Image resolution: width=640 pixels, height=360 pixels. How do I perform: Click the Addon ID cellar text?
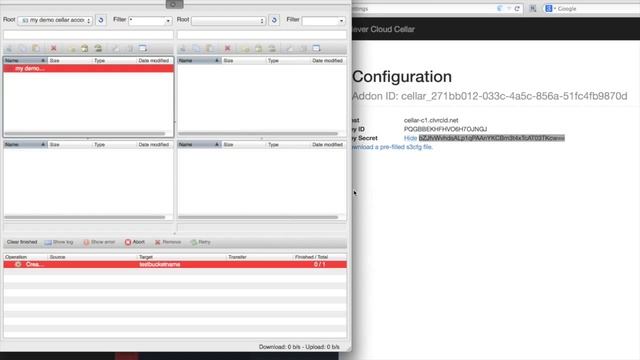(490, 96)
